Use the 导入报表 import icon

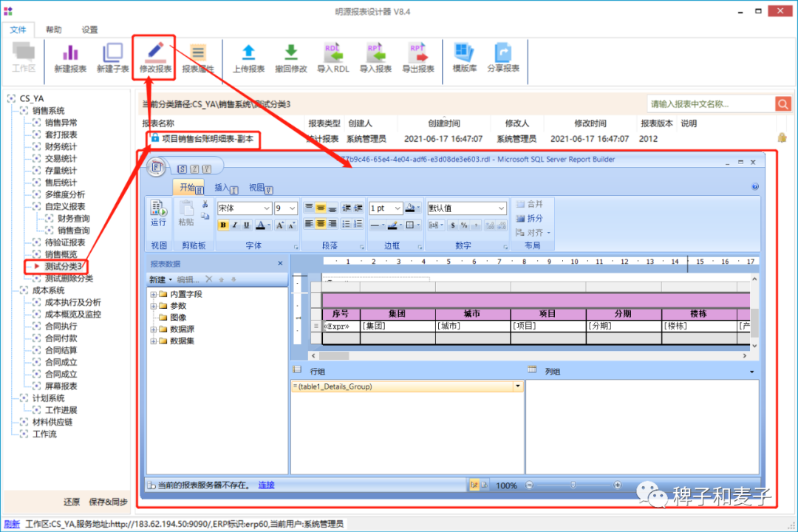375,58
